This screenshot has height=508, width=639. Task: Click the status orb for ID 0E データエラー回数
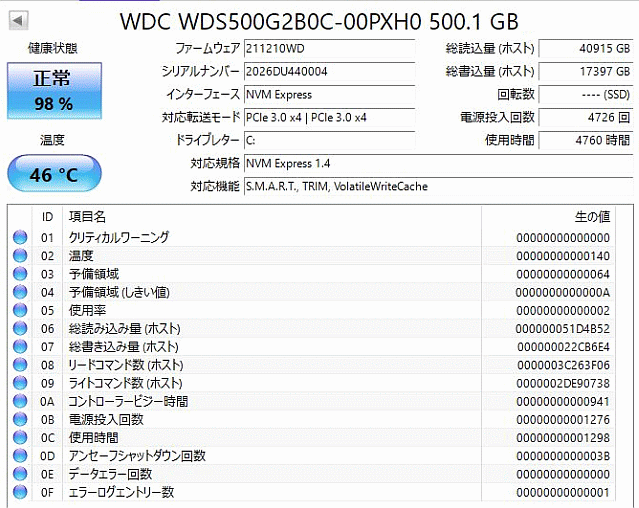click(20, 474)
